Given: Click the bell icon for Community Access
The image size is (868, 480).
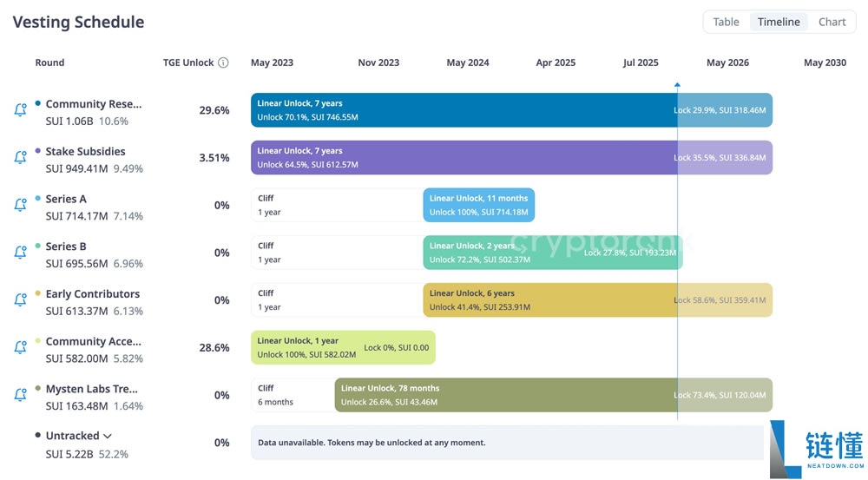Looking at the screenshot, I should point(20,347).
